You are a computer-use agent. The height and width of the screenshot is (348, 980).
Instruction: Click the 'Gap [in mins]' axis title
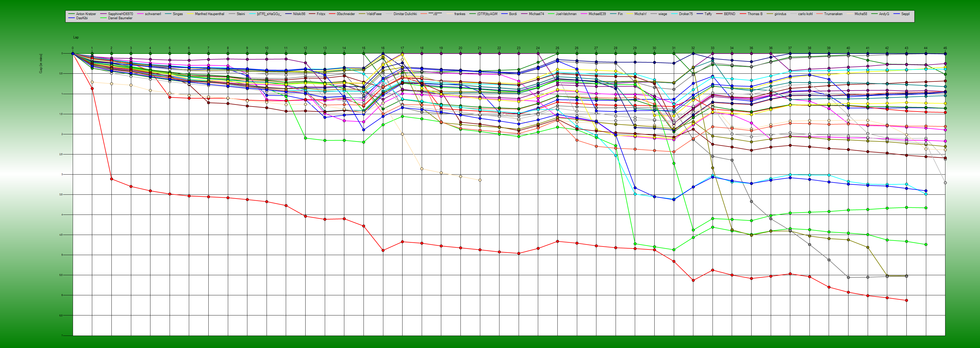(41, 64)
